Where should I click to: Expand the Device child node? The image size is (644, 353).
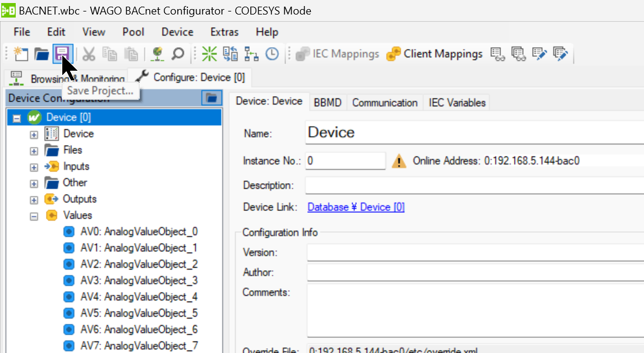tap(34, 135)
